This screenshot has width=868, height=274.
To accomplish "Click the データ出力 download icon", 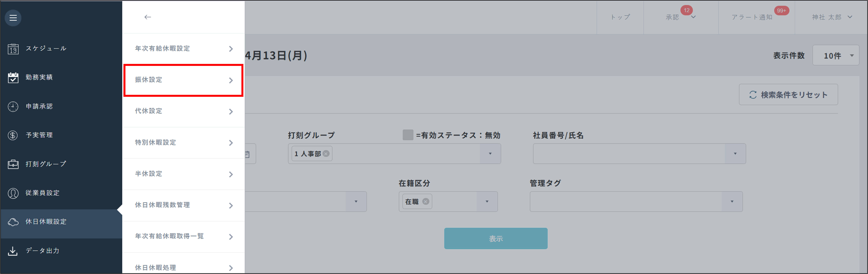I will coord(13,251).
